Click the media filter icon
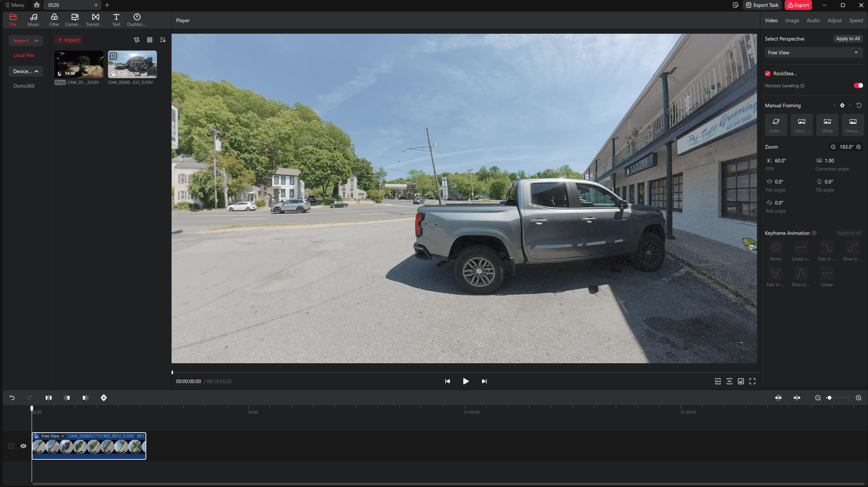 (137, 40)
